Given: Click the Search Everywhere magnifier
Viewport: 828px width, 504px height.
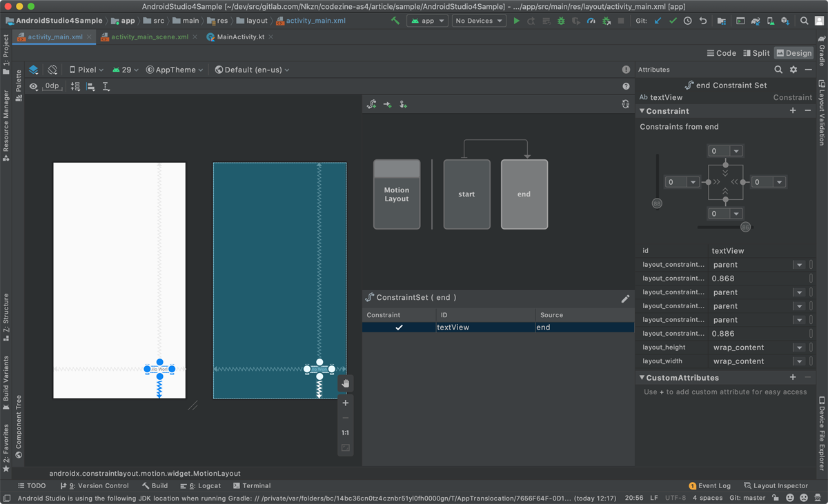Looking at the screenshot, I should [x=805, y=21].
